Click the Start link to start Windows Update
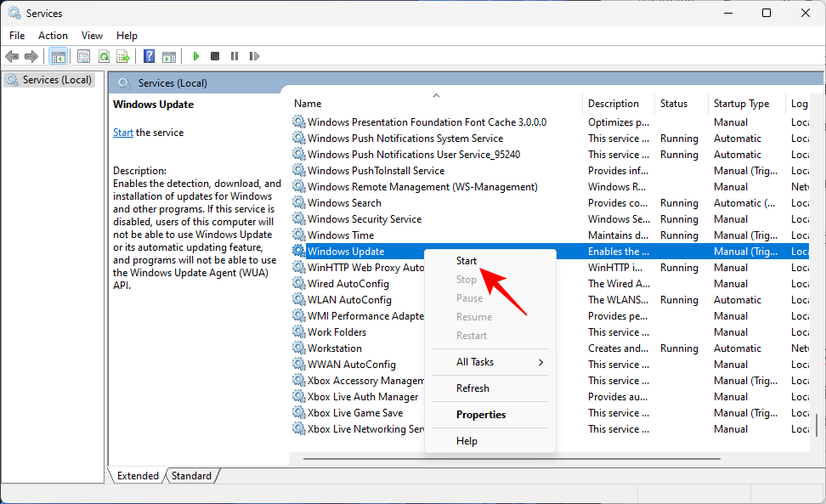Screen dimensions: 826x504 click(x=123, y=132)
